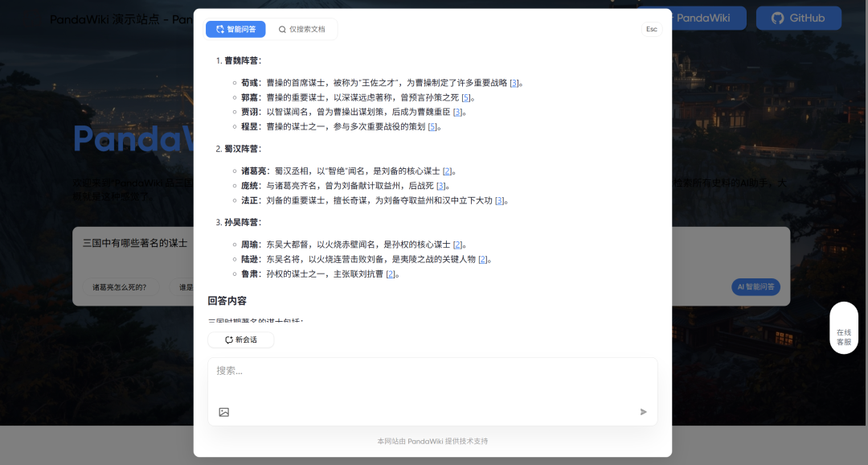
Task: Open the 在线客服 floating widget
Action: coord(844,328)
